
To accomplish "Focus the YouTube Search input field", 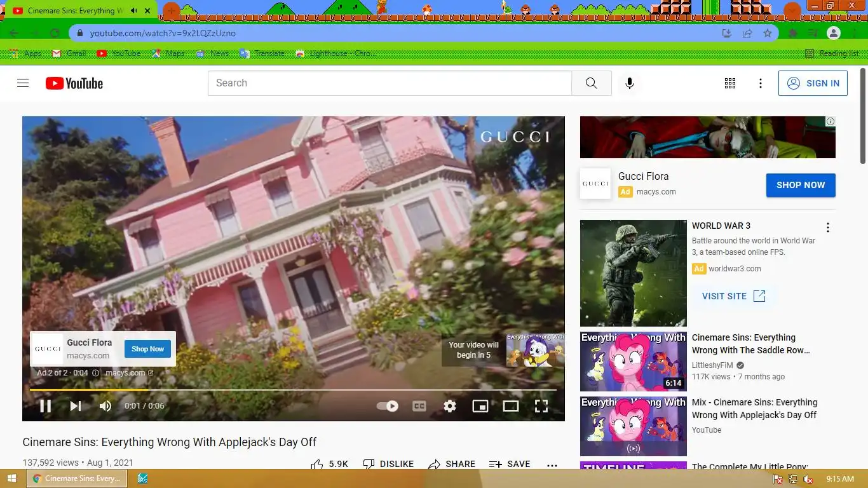I will [390, 83].
